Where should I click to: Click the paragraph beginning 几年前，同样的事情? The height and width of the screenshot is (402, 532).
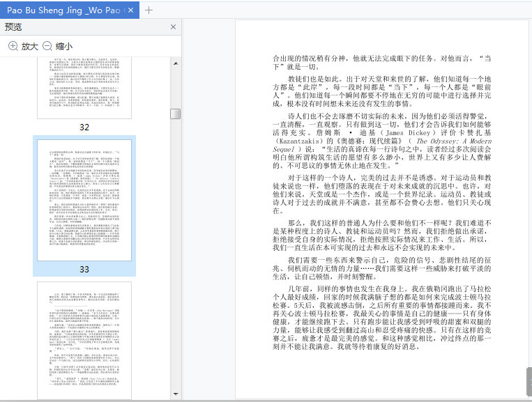coord(381,318)
